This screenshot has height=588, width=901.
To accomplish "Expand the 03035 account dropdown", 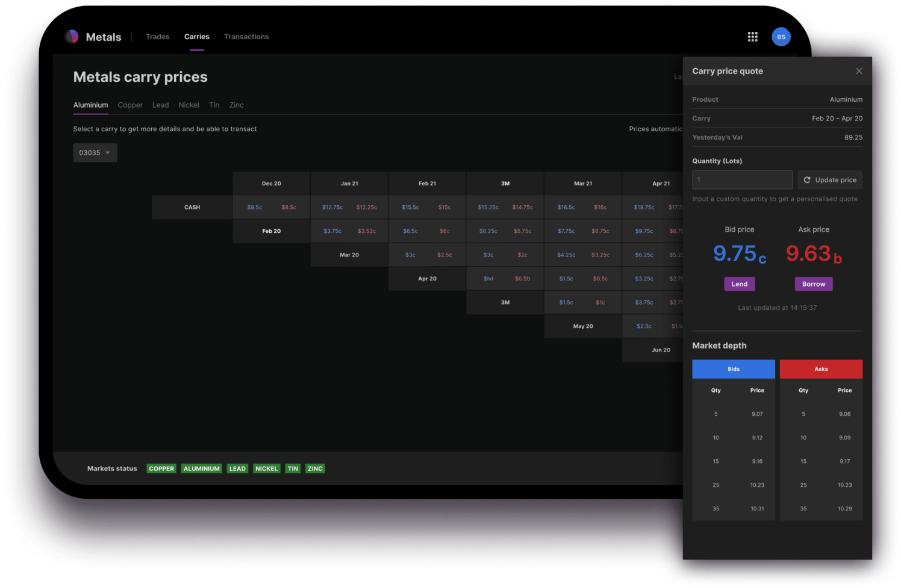I will coord(95,153).
